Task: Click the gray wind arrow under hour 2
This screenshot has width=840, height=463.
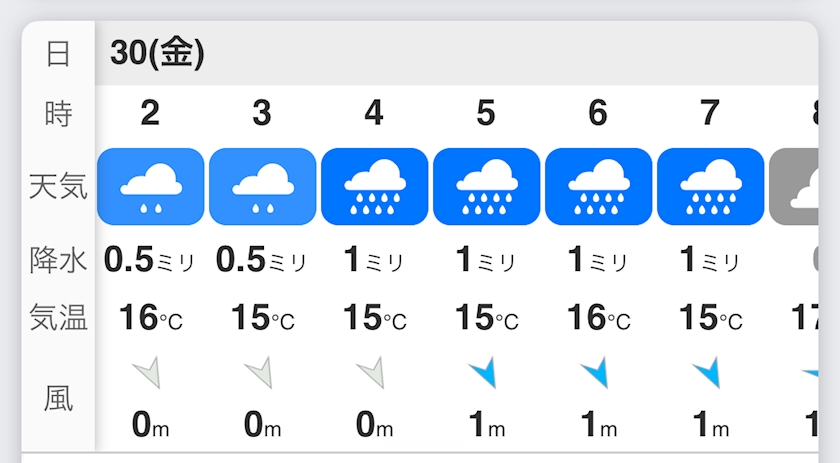Action: [148, 374]
